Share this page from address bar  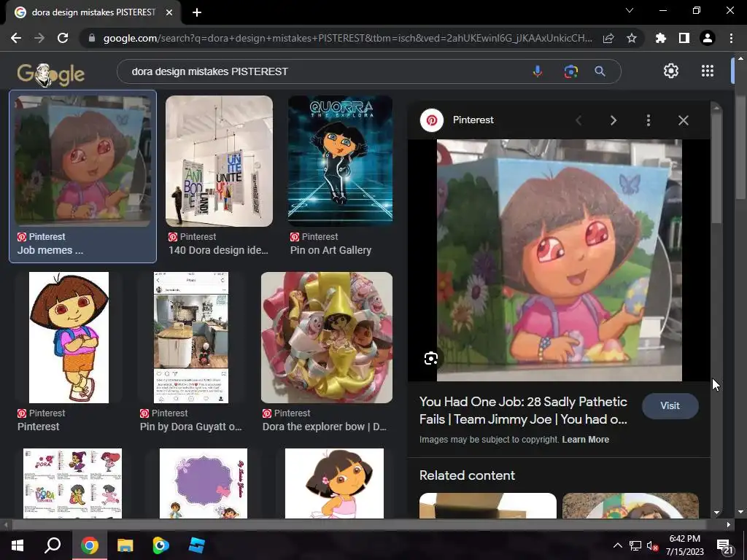pos(608,38)
